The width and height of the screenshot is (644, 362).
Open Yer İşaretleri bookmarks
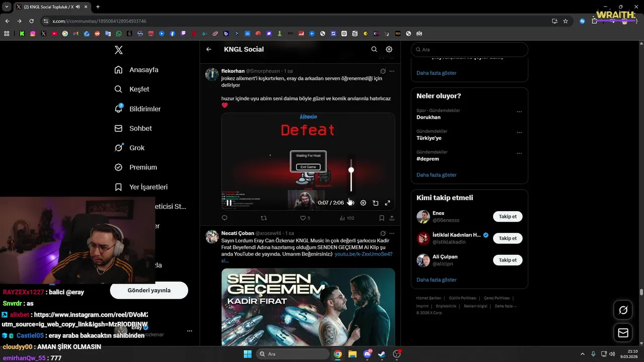point(141,187)
